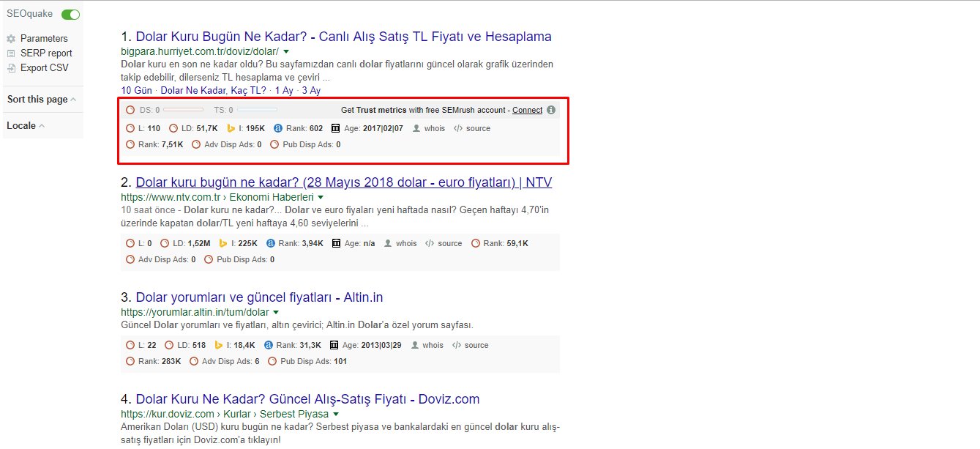Open the L: 22 links metric
980x449 pixels.
pyautogui.click(x=141, y=345)
